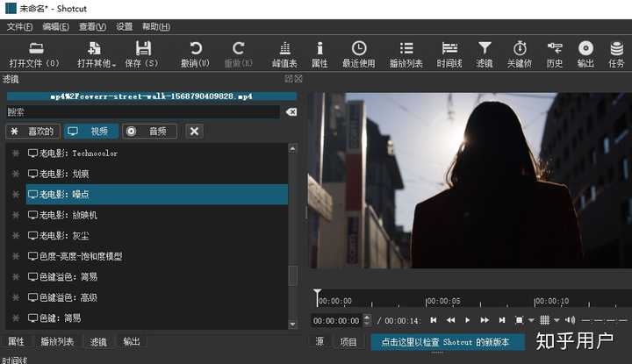Click the check for Shotcut new version banner
The width and height of the screenshot is (632, 364).
(448, 342)
